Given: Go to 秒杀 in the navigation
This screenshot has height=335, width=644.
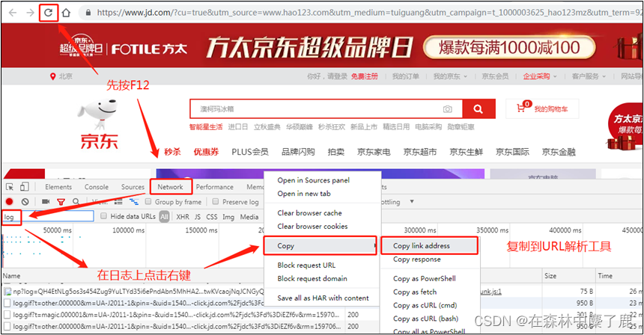Looking at the screenshot, I should pos(172,152).
